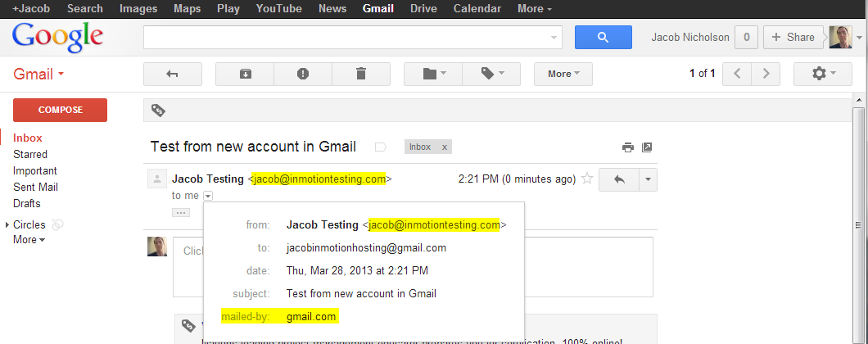This screenshot has height=344, width=868.
Task: Open Play in the Google bar
Action: pyautogui.click(x=228, y=8)
